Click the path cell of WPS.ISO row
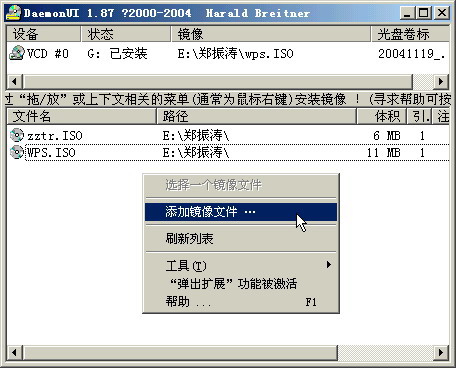This screenshot has width=456, height=368. [196, 153]
